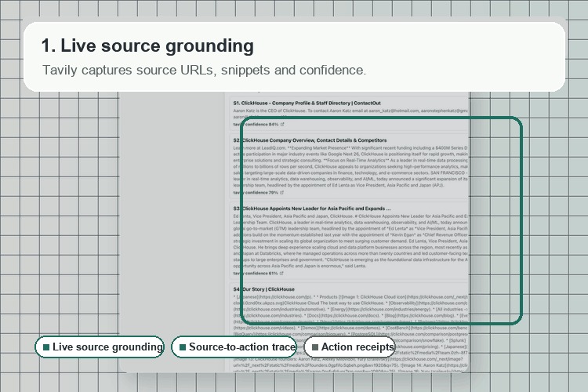
Task: Click S3 snippet line 'said Lenta.'
Action: coord(354,266)
